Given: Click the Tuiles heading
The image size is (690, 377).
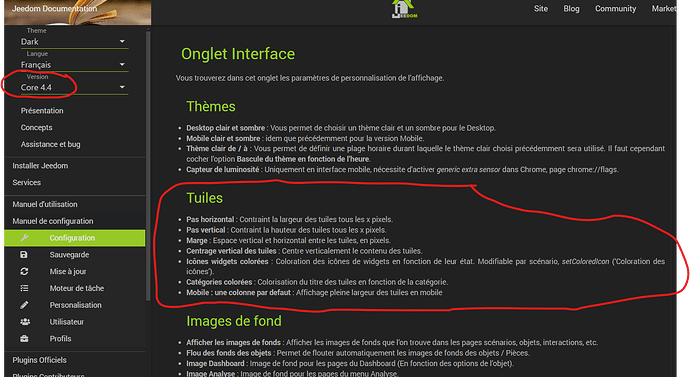Looking at the screenshot, I should (x=205, y=198).
